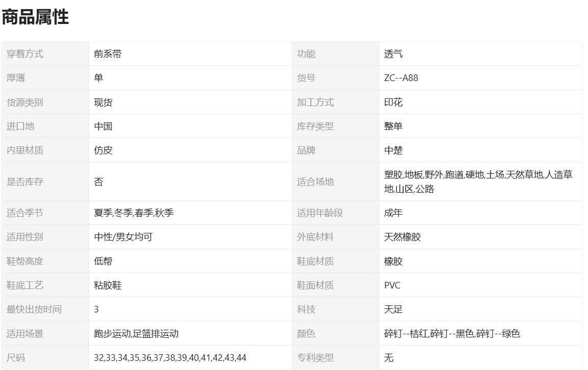
Task: Click the 适合场地 list of venues
Action: (478, 182)
